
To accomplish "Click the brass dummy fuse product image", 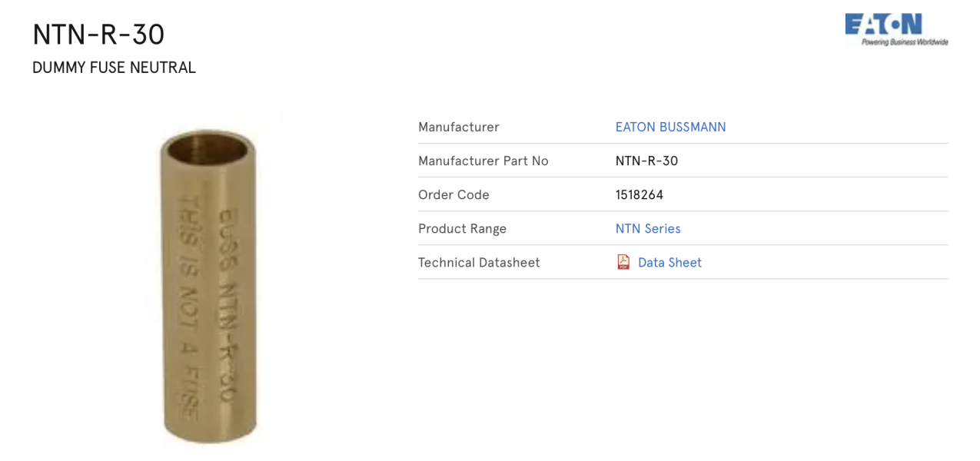I will pos(208,284).
